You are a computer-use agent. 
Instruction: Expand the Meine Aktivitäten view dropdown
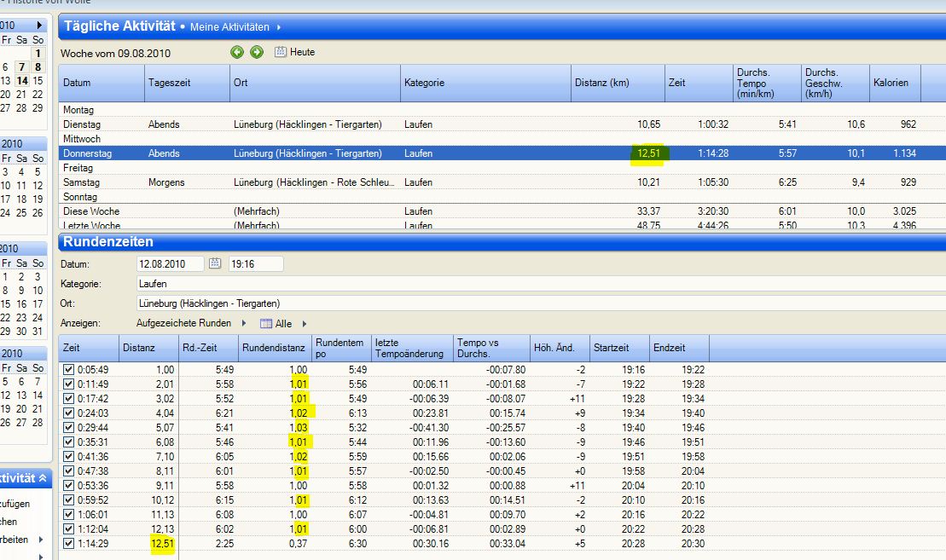[278, 27]
